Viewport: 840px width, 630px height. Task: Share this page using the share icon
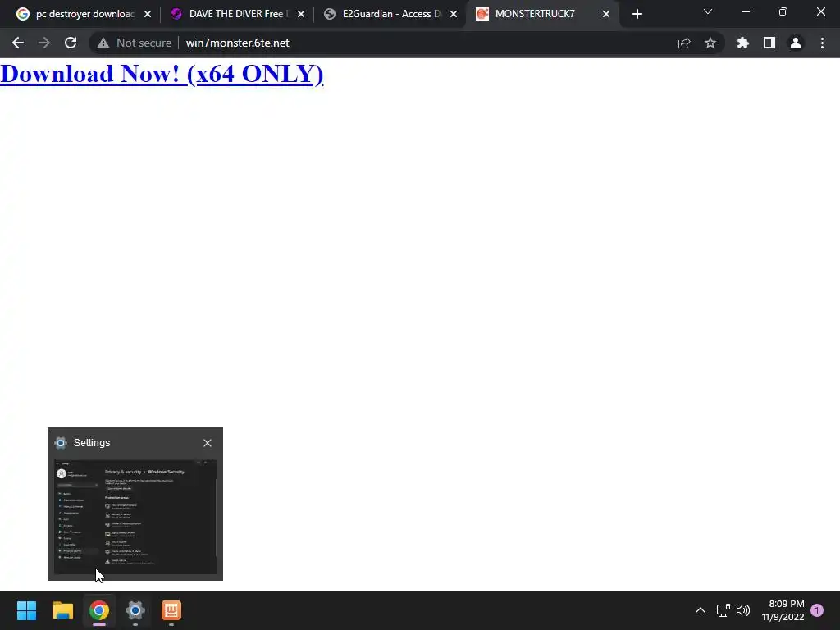pos(684,43)
